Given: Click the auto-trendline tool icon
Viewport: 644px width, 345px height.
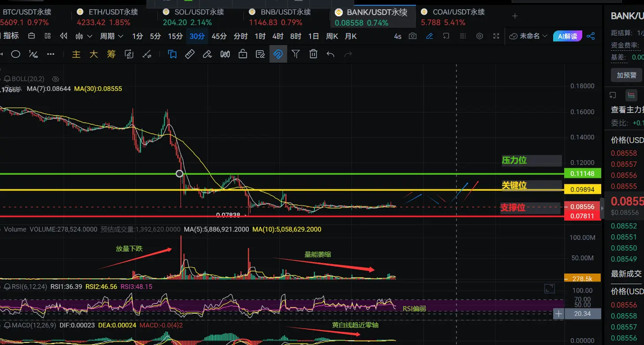Looking at the screenshot, I should 147,54.
